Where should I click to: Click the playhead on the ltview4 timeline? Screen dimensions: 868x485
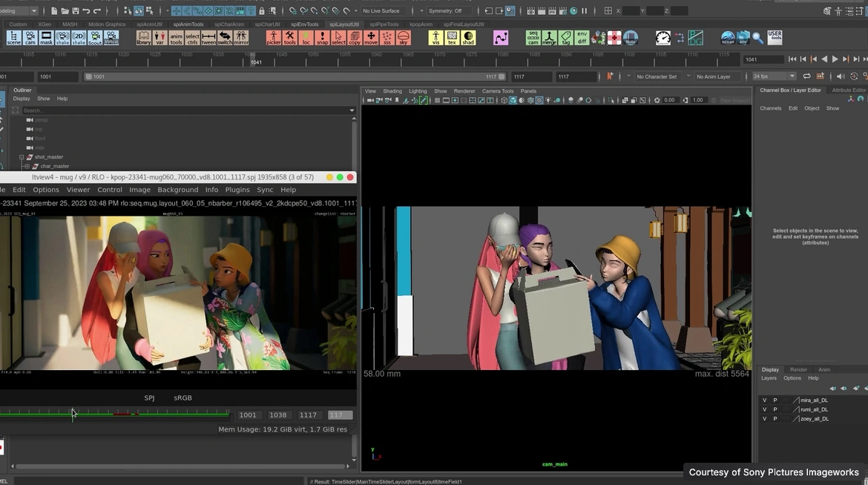tap(73, 414)
